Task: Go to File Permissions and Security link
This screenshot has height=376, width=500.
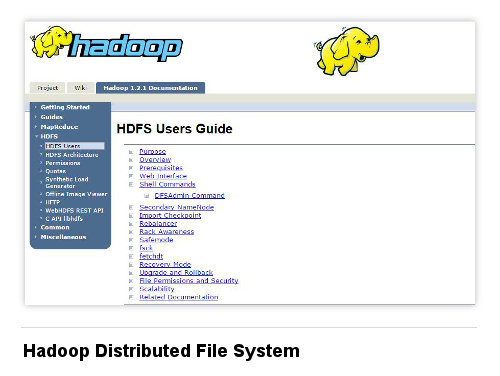Action: coord(189,281)
